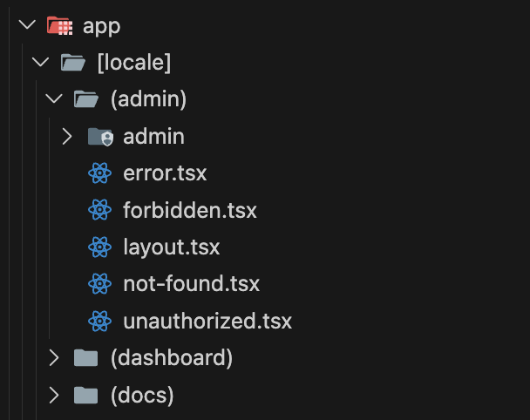
Task: Click the admin shield folder icon
Action: pos(100,137)
